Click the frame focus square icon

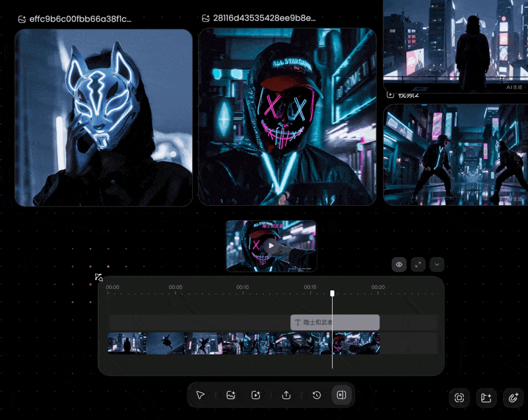tap(459, 398)
